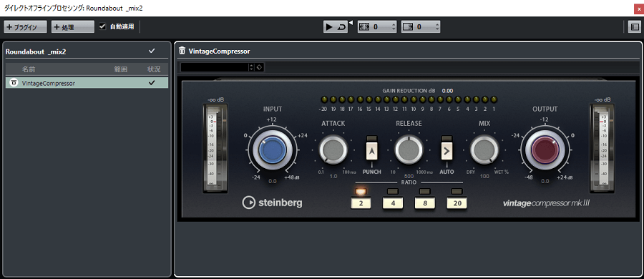Toggle the audition loop icon
Screen dimensions: 644x279
(x=341, y=27)
